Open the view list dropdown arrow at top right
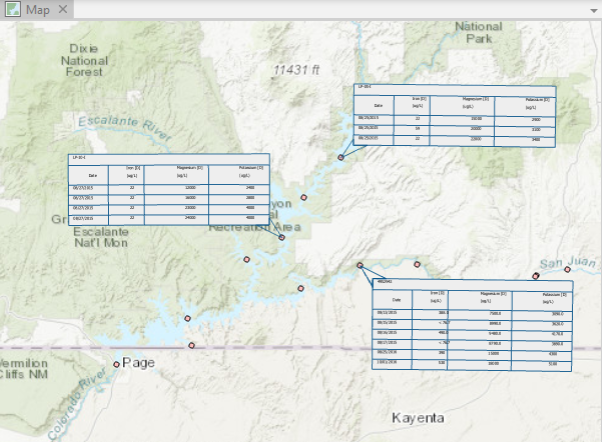The image size is (602, 442). [593, 9]
